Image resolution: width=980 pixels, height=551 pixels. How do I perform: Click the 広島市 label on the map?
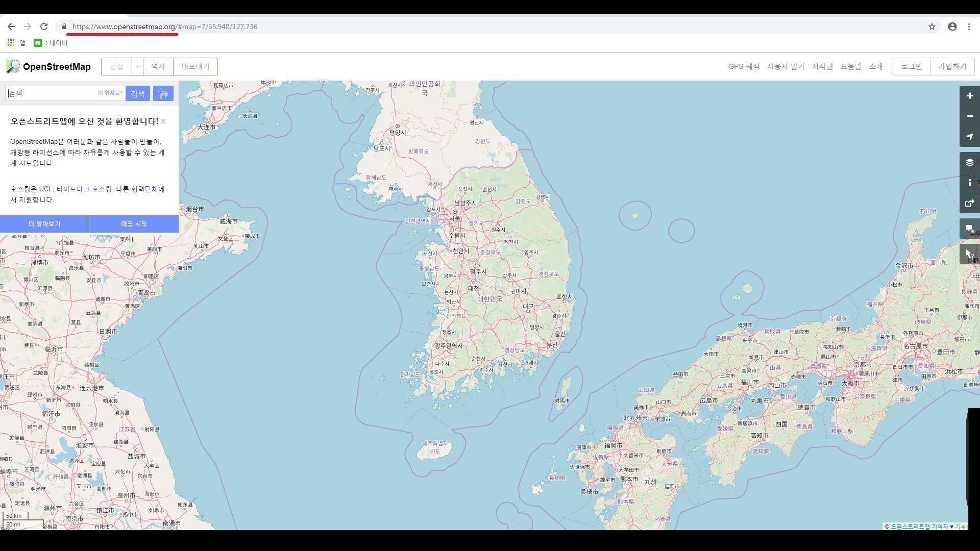coord(708,400)
